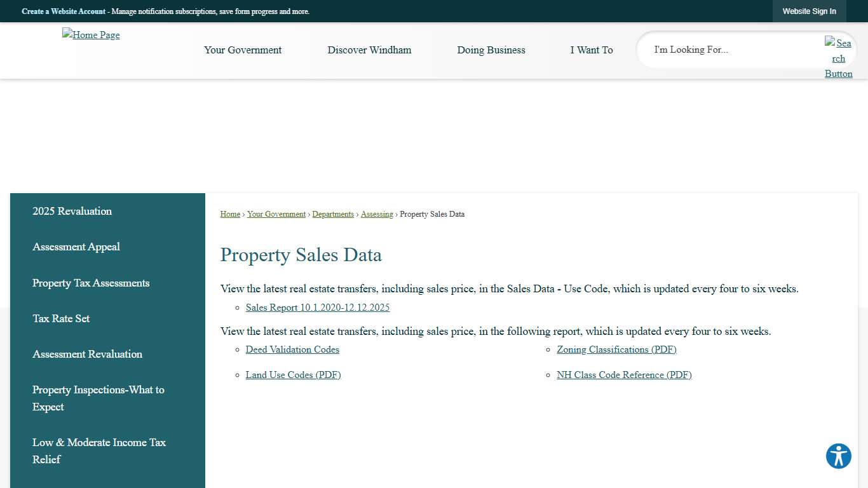Open the Deed Validation Codes link
The width and height of the screenshot is (868, 488).
[292, 349]
